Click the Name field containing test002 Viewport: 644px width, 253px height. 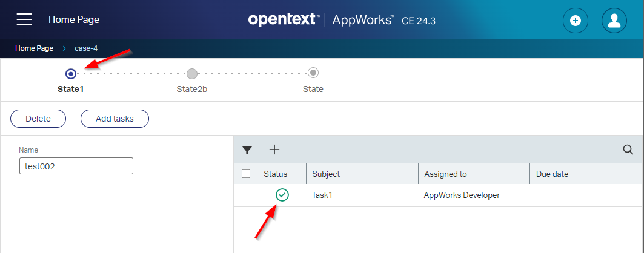[x=76, y=166]
